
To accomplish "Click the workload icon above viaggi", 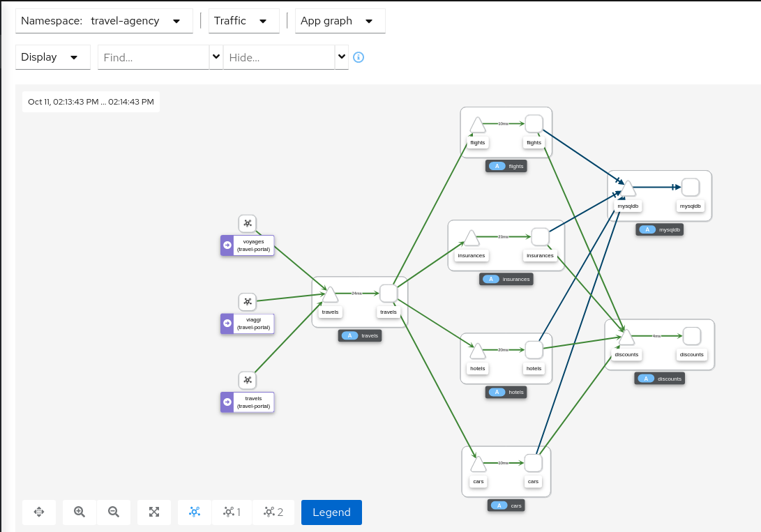I will 248,302.
